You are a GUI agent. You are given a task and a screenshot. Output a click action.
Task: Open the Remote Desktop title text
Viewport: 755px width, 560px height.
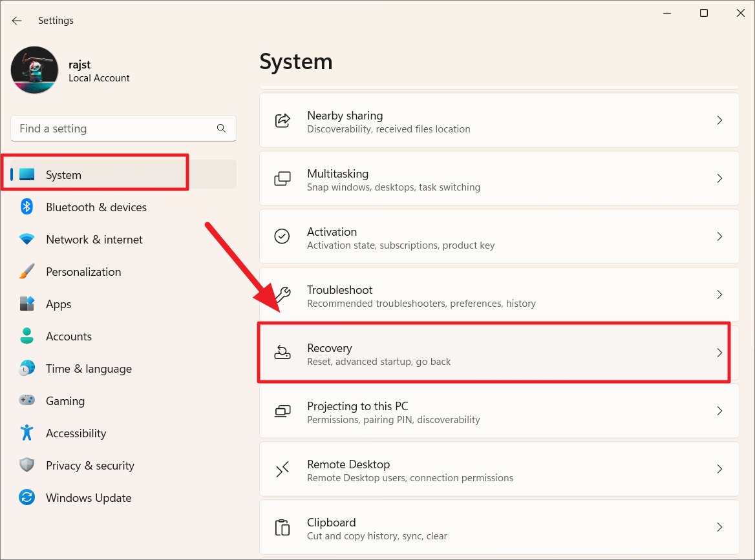348,465
